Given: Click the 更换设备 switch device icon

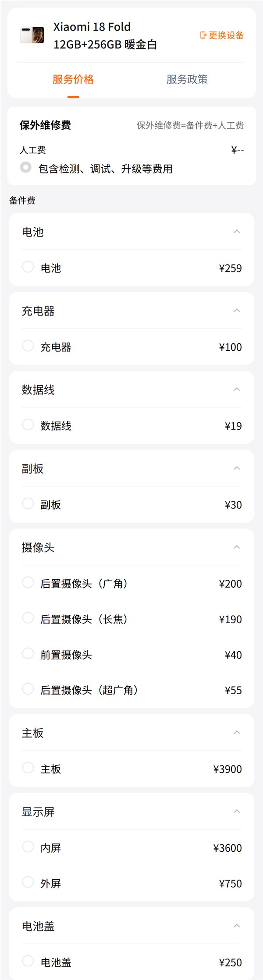Looking at the screenshot, I should click(203, 35).
